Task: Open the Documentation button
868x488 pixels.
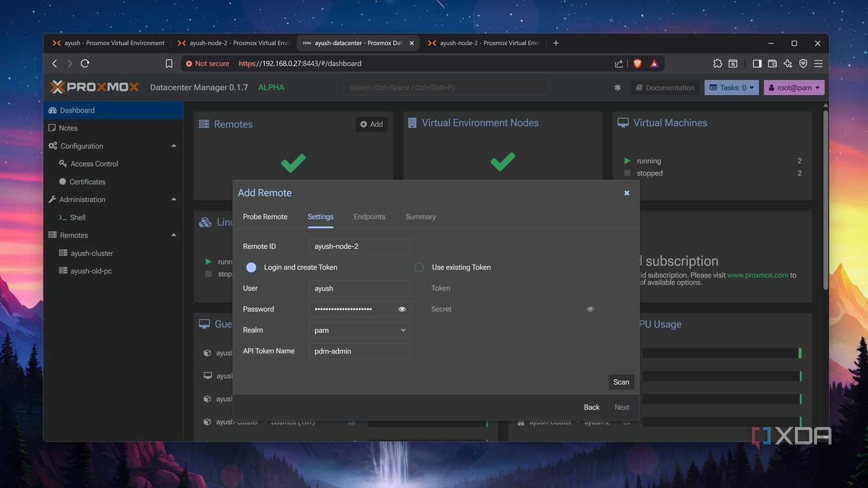Action: pyautogui.click(x=665, y=87)
